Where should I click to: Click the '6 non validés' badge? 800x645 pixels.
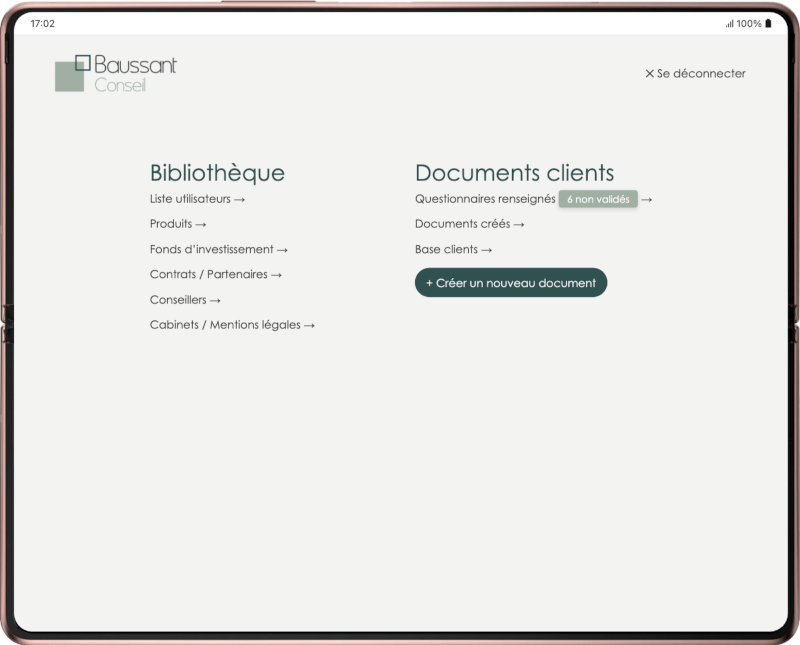click(599, 199)
